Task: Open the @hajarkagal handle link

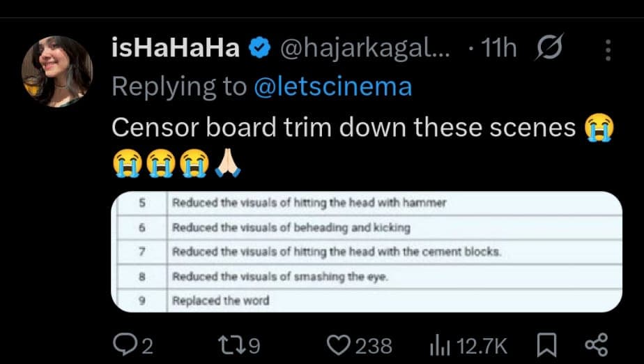Action: point(365,49)
